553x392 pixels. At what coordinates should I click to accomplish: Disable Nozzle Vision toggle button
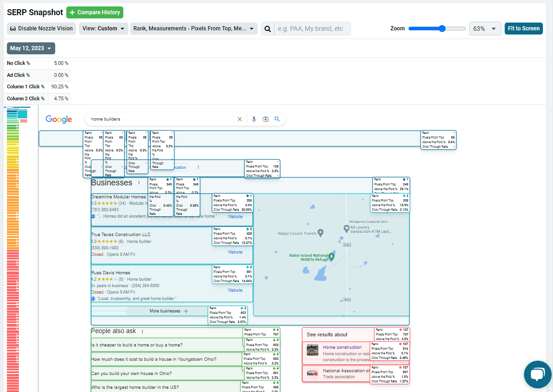pyautogui.click(x=41, y=29)
